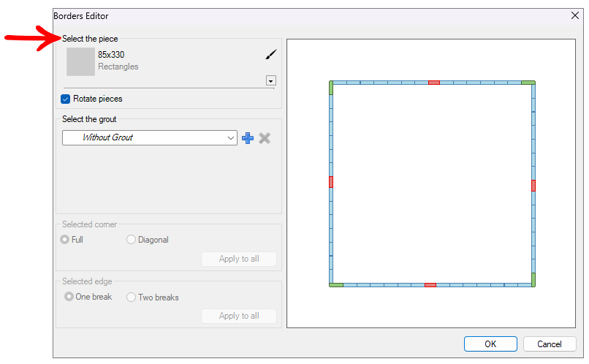Viewport: 589px width, 364px height.
Task: Choose the Full corner radio option
Action: coord(65,240)
